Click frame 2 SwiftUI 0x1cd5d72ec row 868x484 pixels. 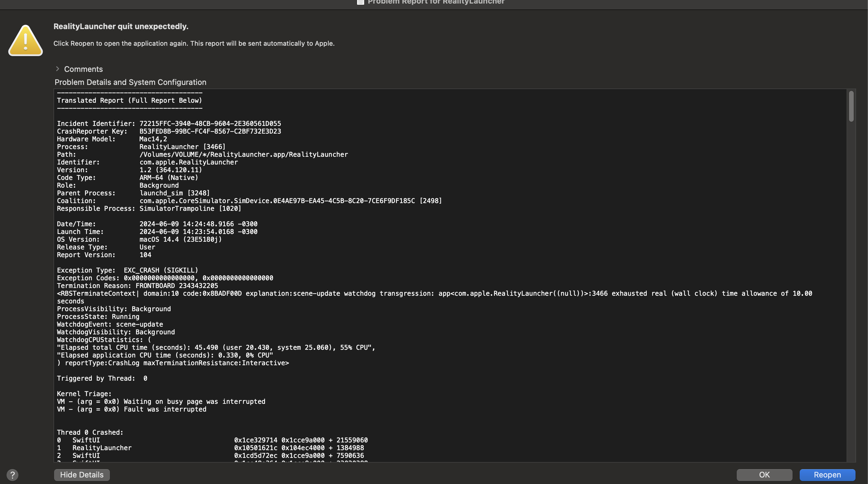210,456
